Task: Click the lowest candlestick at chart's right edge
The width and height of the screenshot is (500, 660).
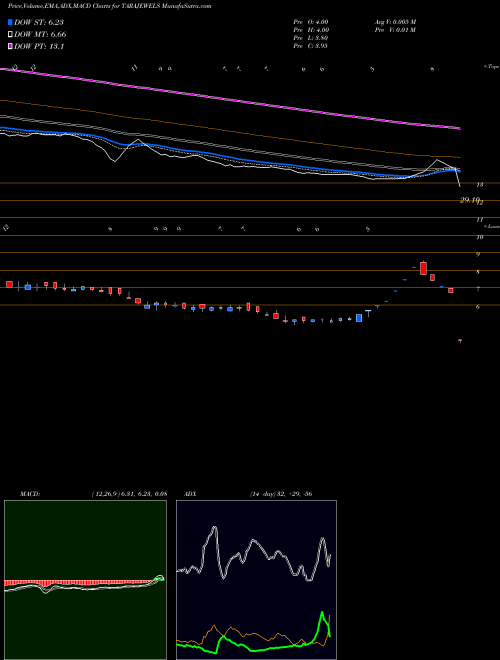Action: 460,341
